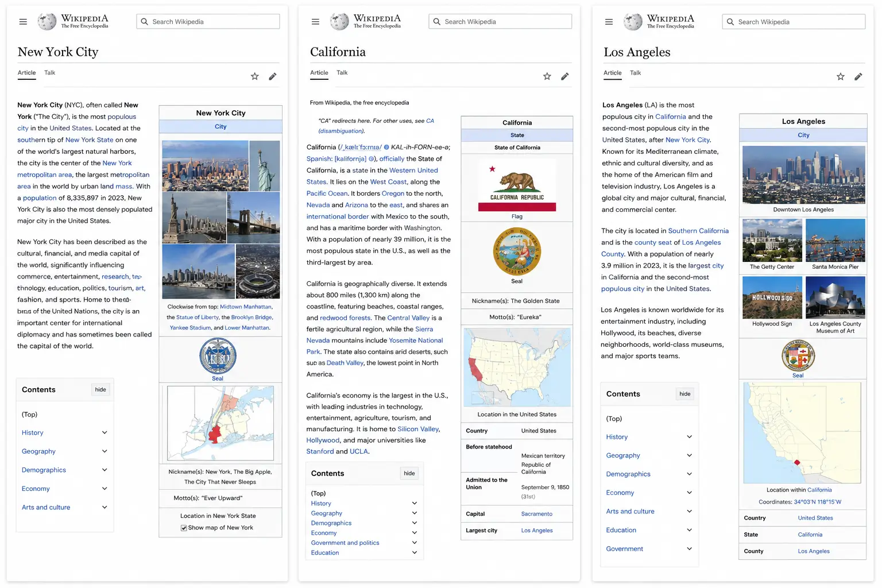Image resolution: width=882 pixels, height=588 pixels.
Task: Open the California state seal image
Action: (x=517, y=252)
